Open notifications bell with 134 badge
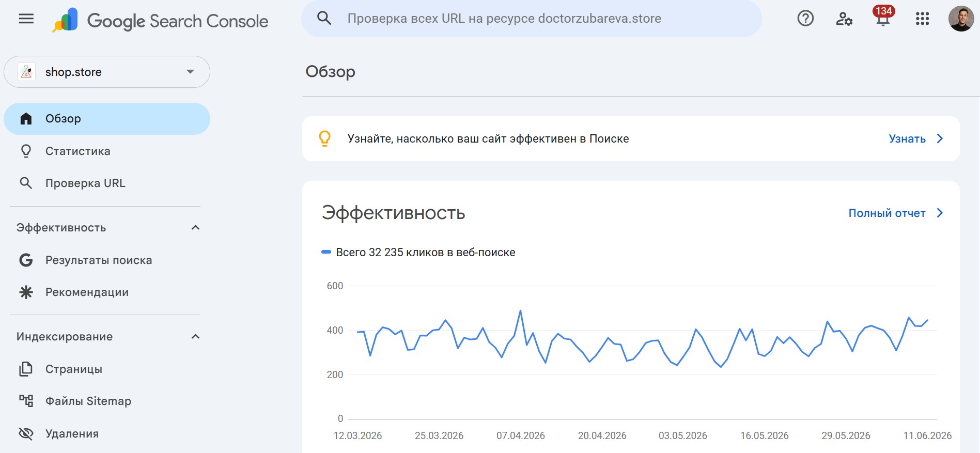Screen dimensions: 980x453 (883, 17)
